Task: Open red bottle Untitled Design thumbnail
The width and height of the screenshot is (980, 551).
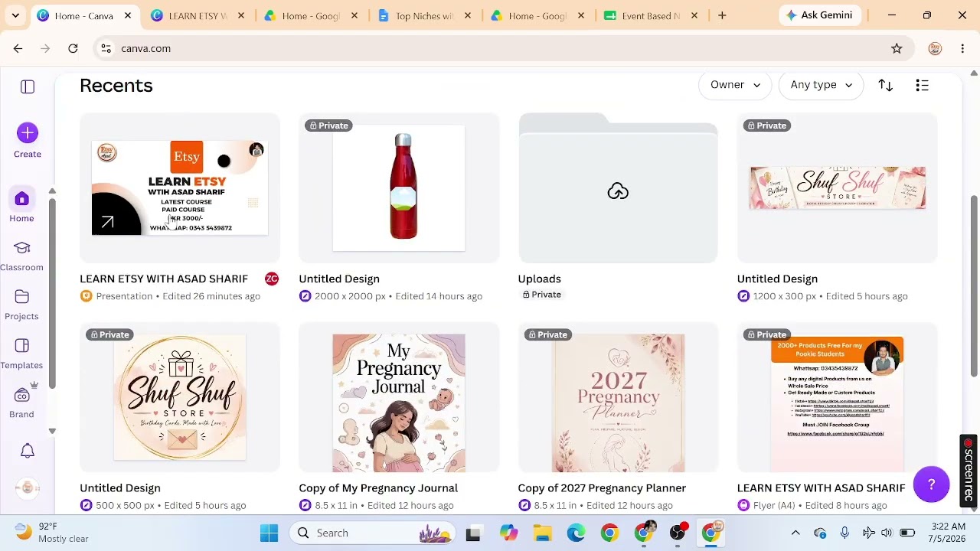Action: tap(399, 187)
